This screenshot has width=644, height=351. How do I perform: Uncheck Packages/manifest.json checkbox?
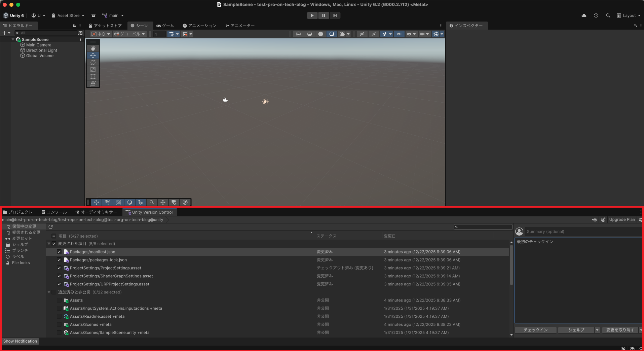pyautogui.click(x=59, y=252)
